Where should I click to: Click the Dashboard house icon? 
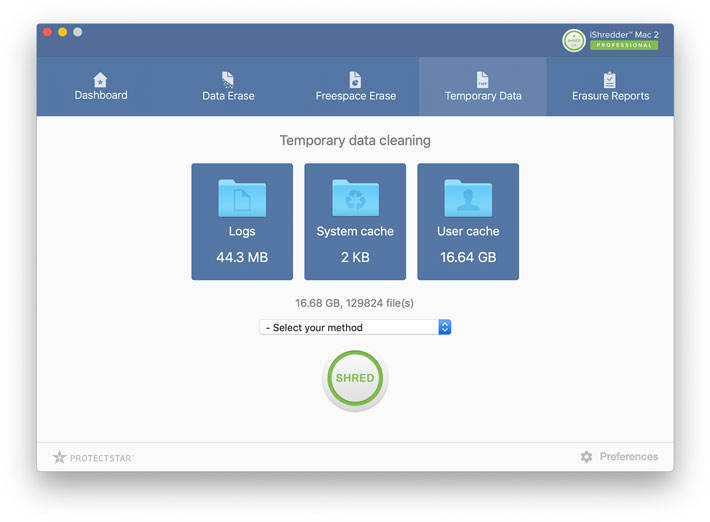pyautogui.click(x=100, y=79)
